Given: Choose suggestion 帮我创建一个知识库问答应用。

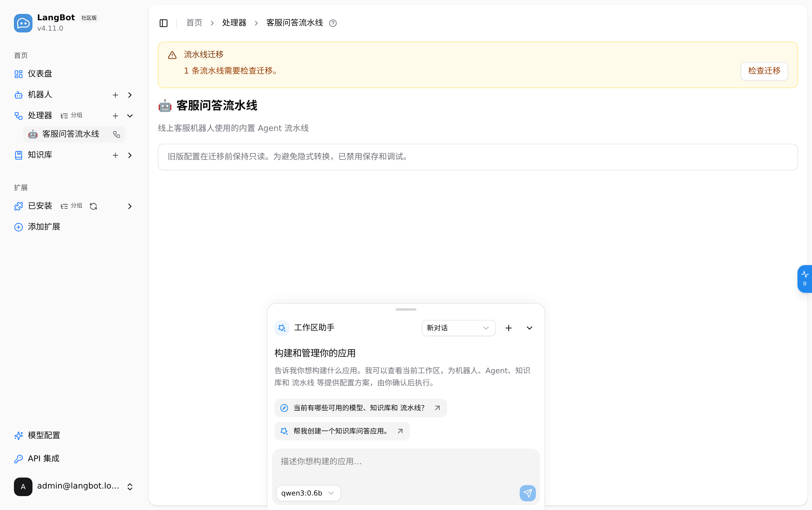Looking at the screenshot, I should (x=342, y=431).
